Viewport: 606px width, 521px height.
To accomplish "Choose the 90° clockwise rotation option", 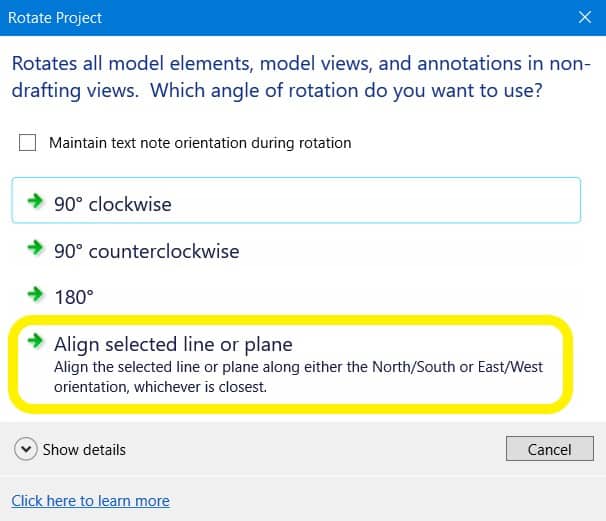I will click(113, 204).
